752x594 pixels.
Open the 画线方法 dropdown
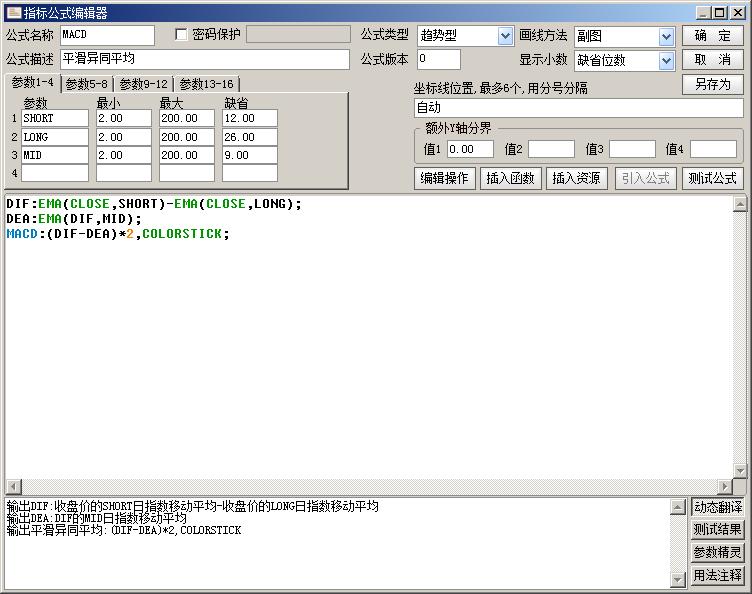666,36
